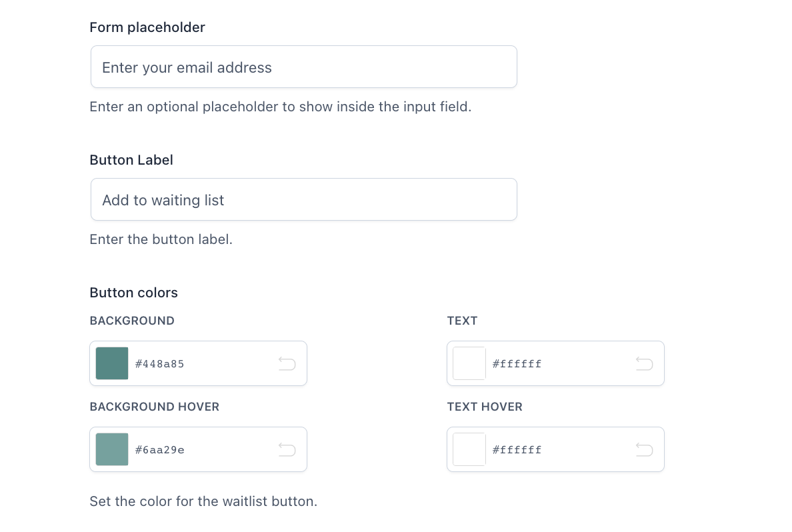Image resolution: width=792 pixels, height=532 pixels.
Task: Click the TEXT HOVER label
Action: tap(485, 407)
